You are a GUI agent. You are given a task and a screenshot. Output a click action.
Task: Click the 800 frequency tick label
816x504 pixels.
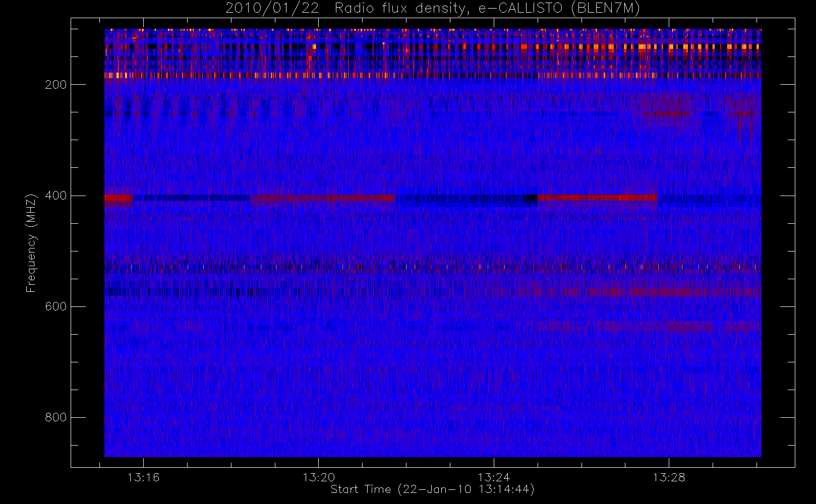click(56, 417)
